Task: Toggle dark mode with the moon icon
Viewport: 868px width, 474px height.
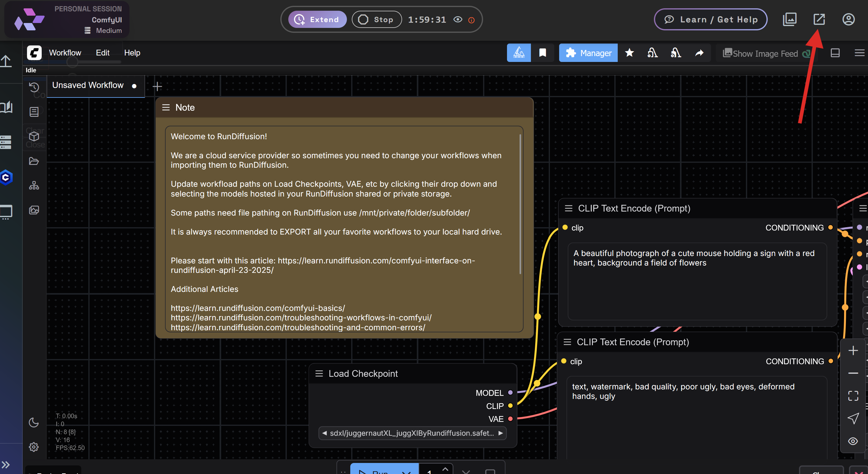Action: 34,423
